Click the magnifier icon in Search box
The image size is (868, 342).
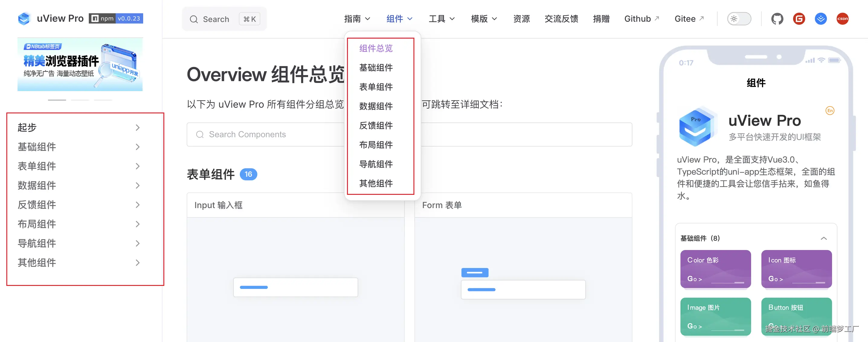pos(194,20)
